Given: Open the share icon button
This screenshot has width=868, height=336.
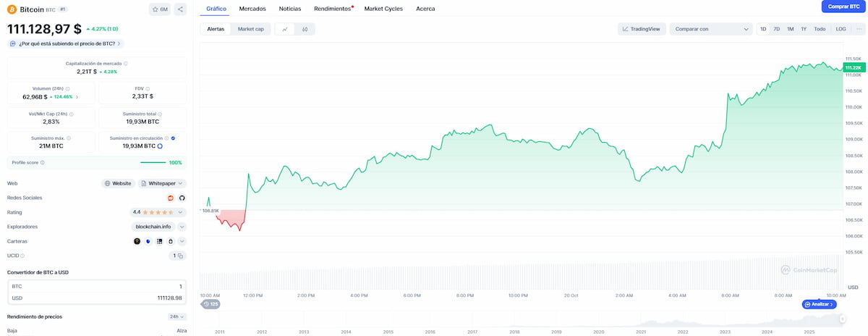Looking at the screenshot, I should coord(180,9).
